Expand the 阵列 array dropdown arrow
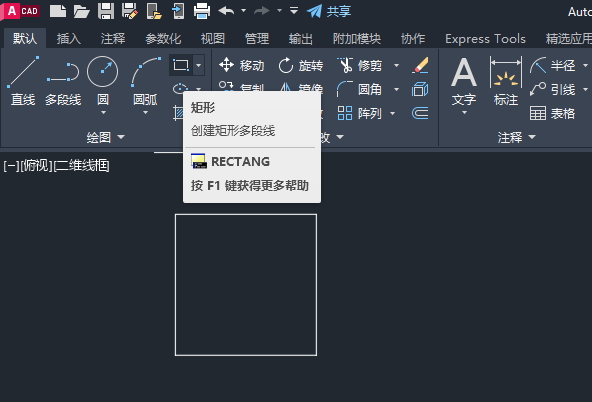 pyautogui.click(x=392, y=113)
